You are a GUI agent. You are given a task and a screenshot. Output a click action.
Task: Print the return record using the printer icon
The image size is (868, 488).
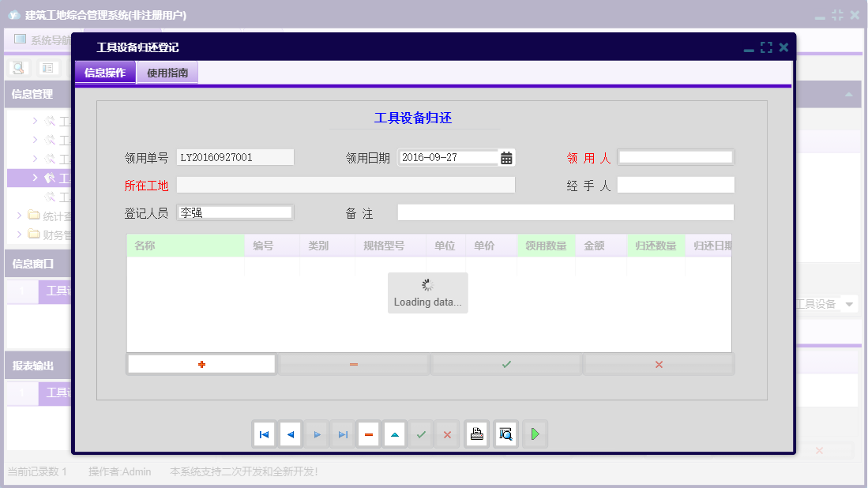[x=476, y=434]
